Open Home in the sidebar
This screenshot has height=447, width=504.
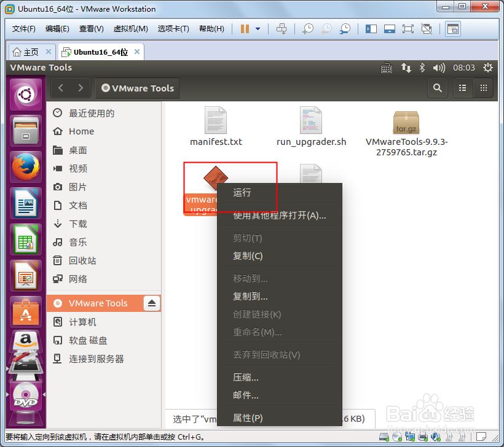point(103,131)
